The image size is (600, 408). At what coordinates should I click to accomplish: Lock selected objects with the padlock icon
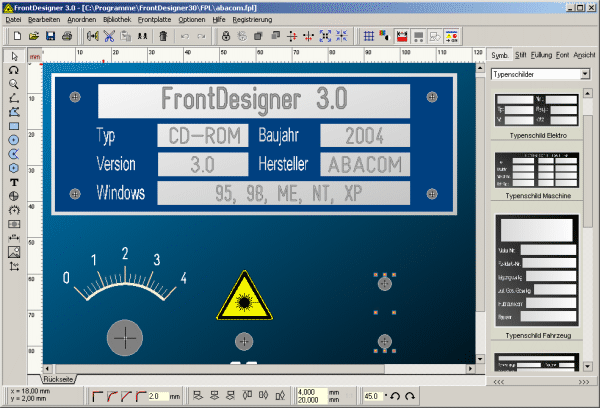[x=226, y=36]
